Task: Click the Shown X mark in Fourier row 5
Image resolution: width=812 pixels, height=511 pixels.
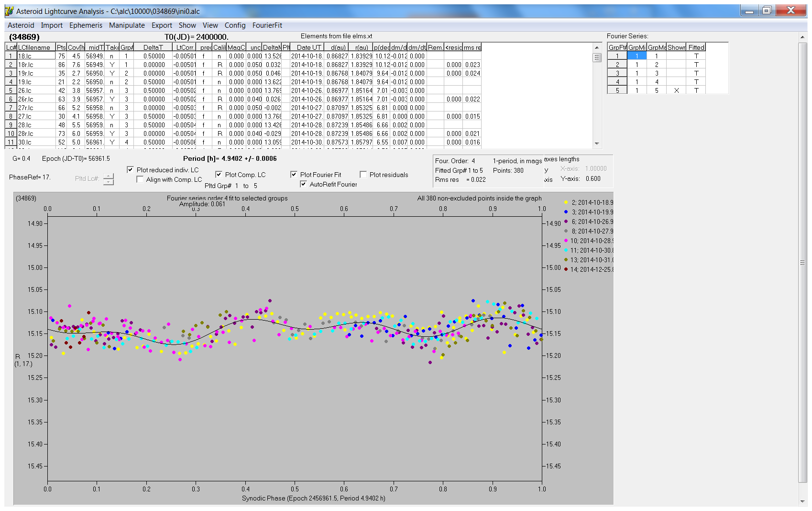Action: [676, 90]
